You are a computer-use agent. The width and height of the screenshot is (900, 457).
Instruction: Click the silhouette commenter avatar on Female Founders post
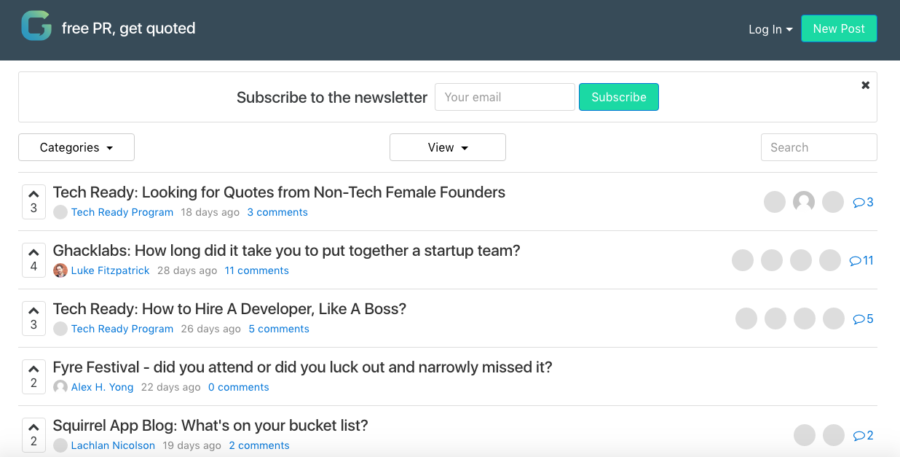(804, 202)
